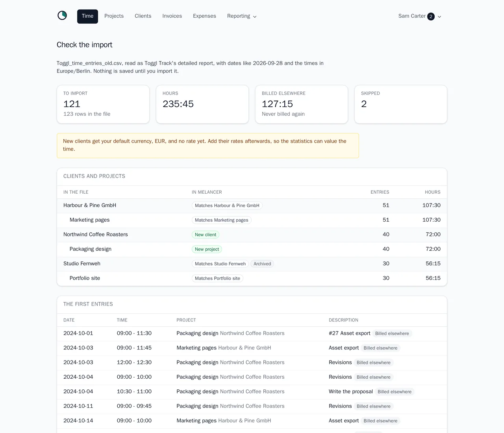Image resolution: width=504 pixels, height=433 pixels.
Task: Switch to Invoices
Action: 172,16
